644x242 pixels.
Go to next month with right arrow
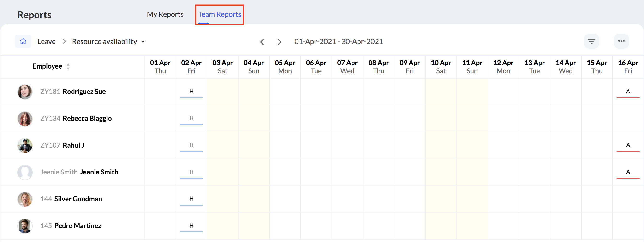[x=279, y=42]
